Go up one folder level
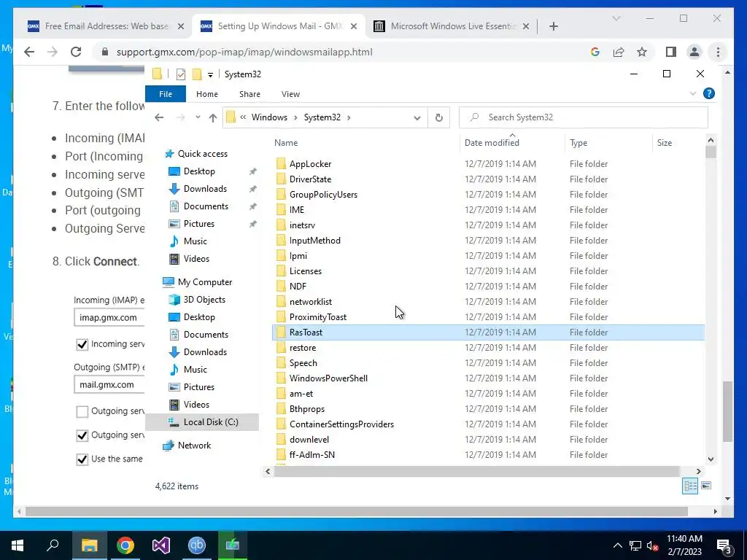747x560 pixels. pos(212,117)
